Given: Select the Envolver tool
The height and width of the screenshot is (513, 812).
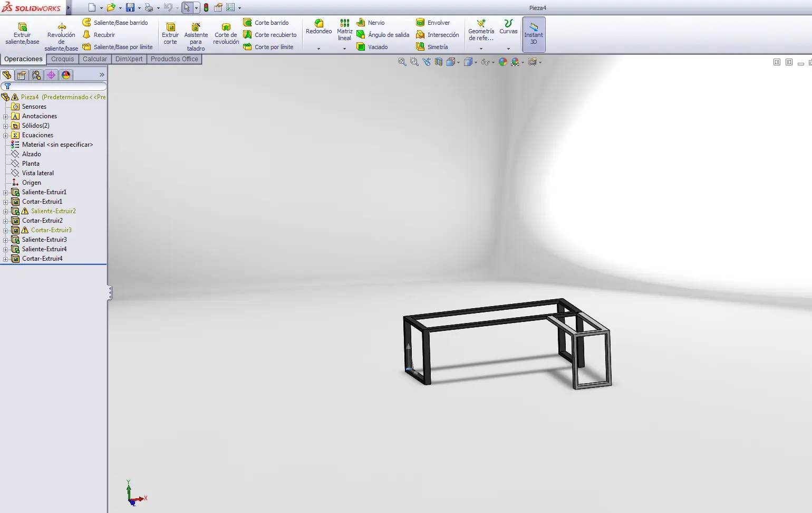Looking at the screenshot, I should tap(433, 23).
